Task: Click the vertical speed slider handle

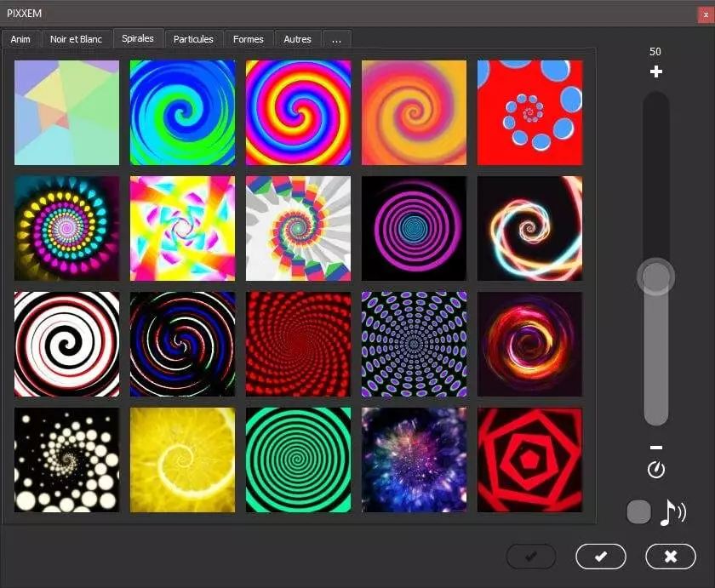Action: (x=655, y=277)
